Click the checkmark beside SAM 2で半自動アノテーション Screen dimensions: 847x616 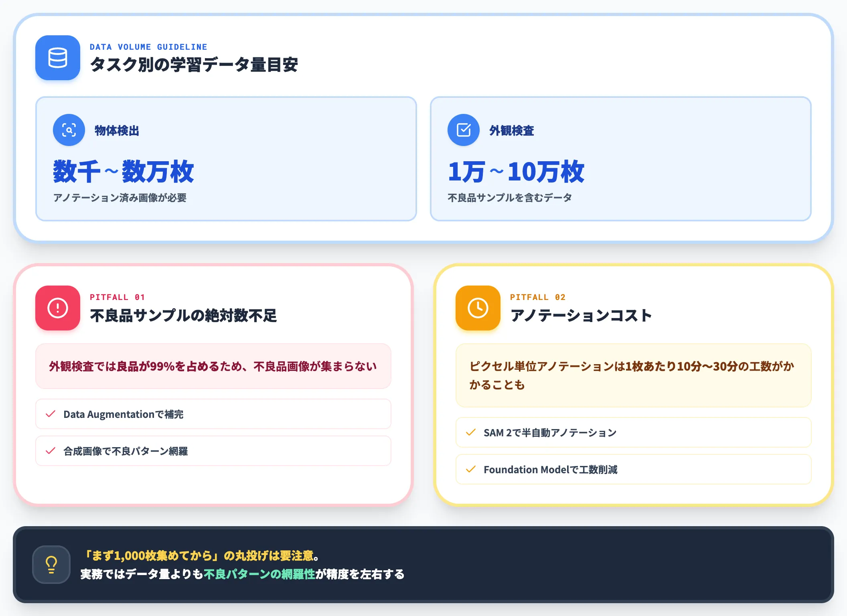[471, 432]
